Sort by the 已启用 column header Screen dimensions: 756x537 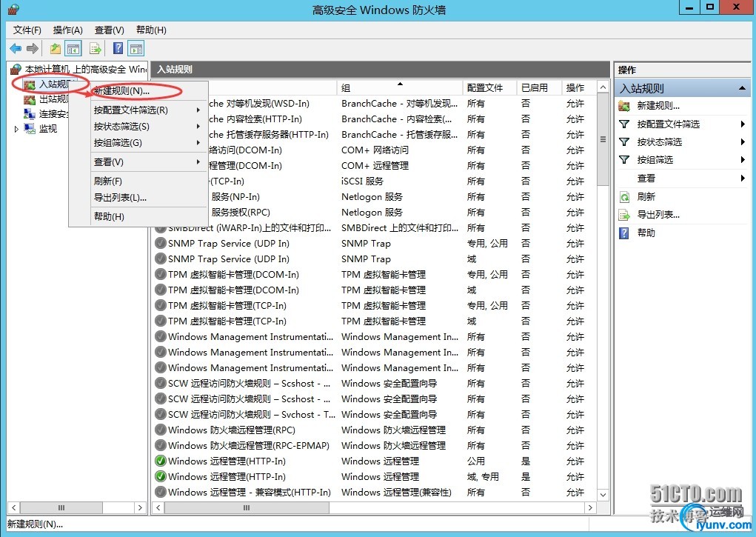pos(539,88)
